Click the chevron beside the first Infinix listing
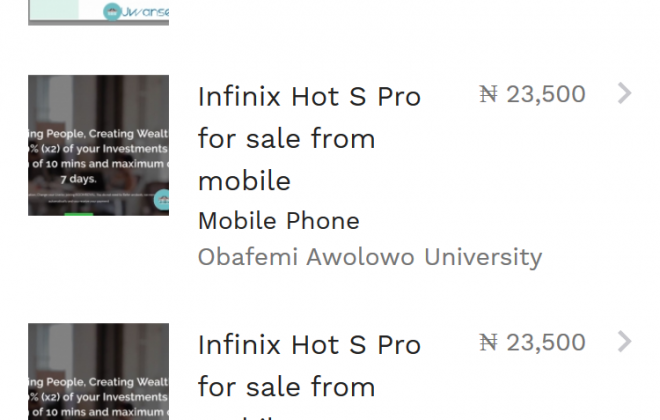This screenshot has height=420, width=660. [625, 94]
